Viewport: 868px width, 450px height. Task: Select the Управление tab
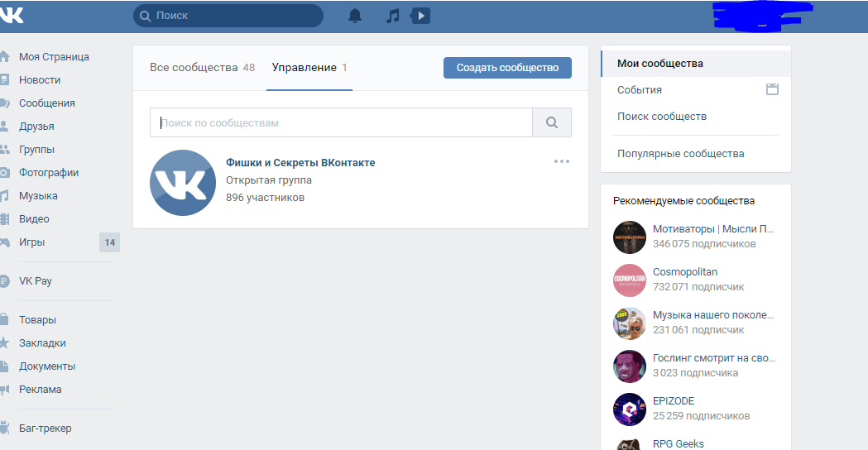309,68
